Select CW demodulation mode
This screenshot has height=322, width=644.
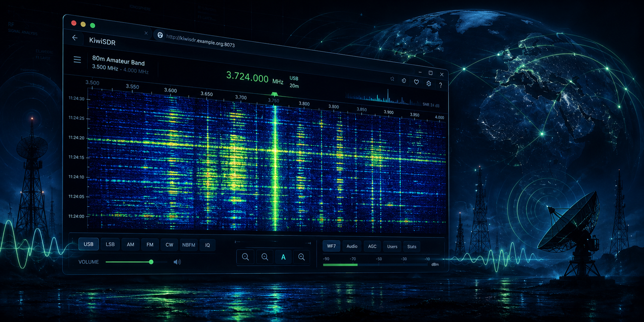point(169,245)
